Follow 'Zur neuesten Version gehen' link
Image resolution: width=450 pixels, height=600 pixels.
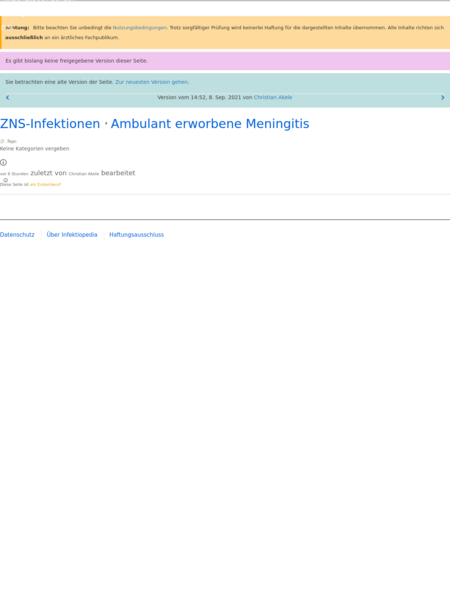[152, 82]
